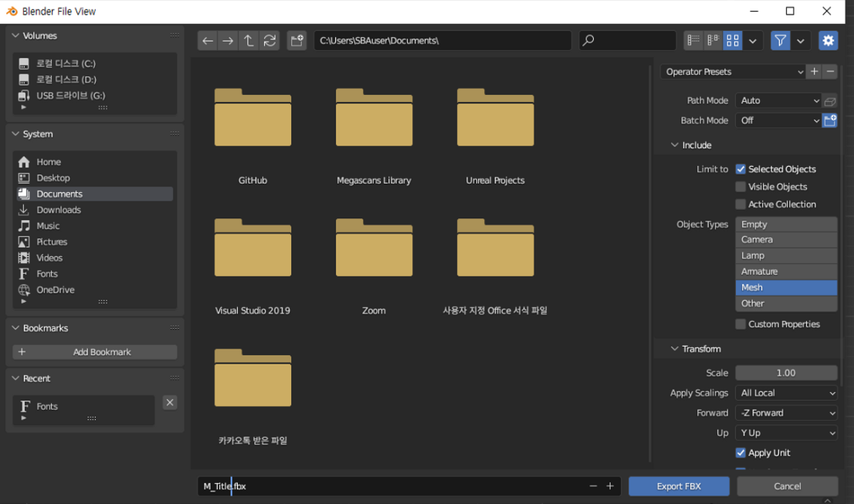Toggle Apply Unit checkbox
The width and height of the screenshot is (854, 504).
[740, 453]
